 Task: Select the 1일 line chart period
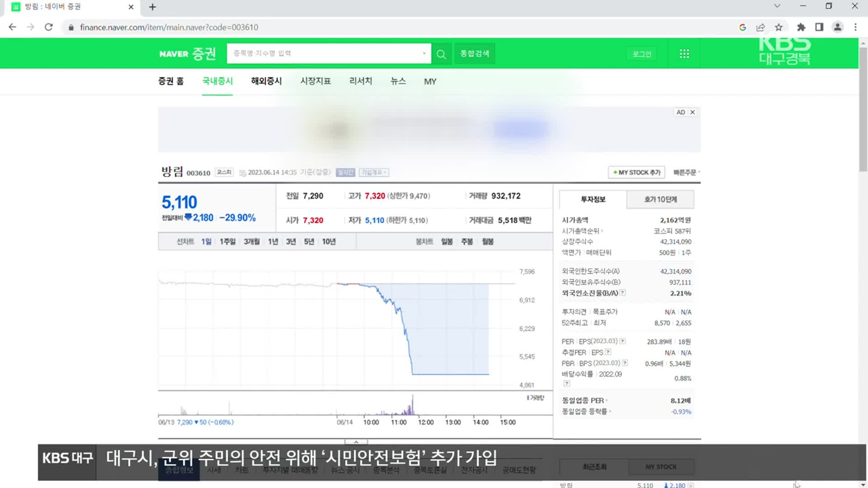(x=206, y=242)
